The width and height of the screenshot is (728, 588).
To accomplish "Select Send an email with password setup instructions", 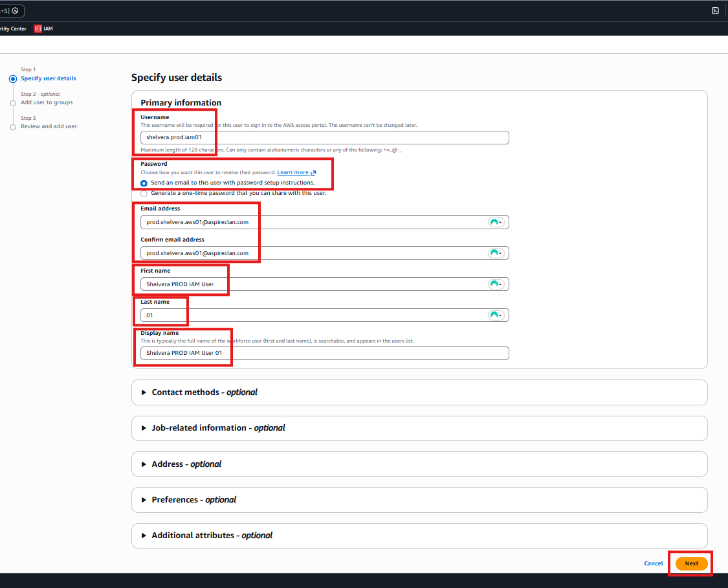I will pyautogui.click(x=144, y=183).
